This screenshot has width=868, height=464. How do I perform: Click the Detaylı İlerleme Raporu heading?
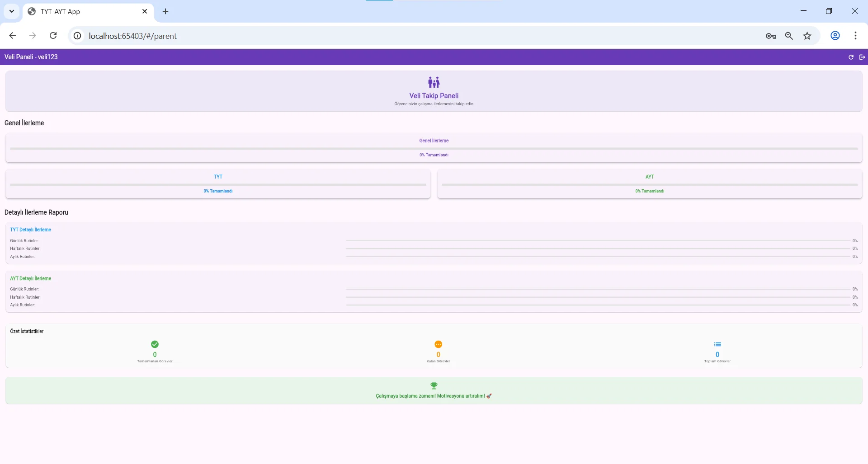[x=36, y=212]
